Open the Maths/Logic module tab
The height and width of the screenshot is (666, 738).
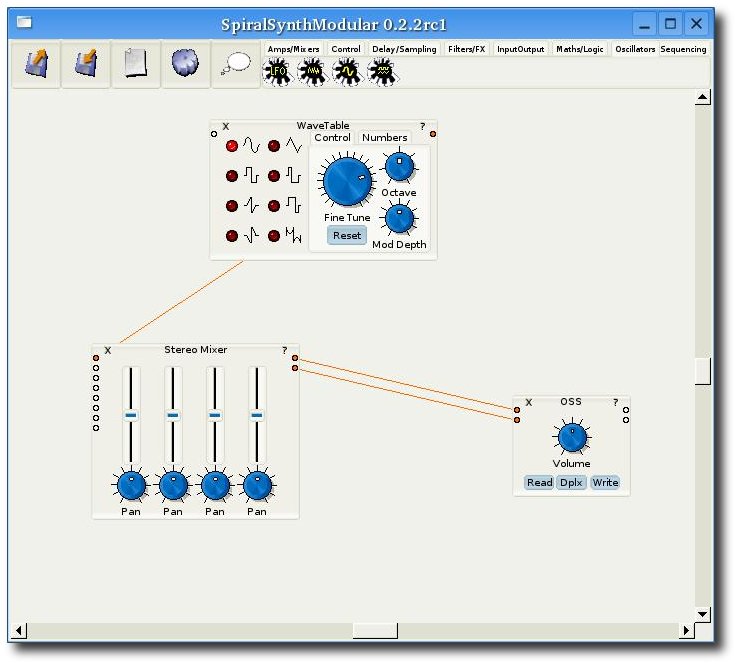(580, 49)
